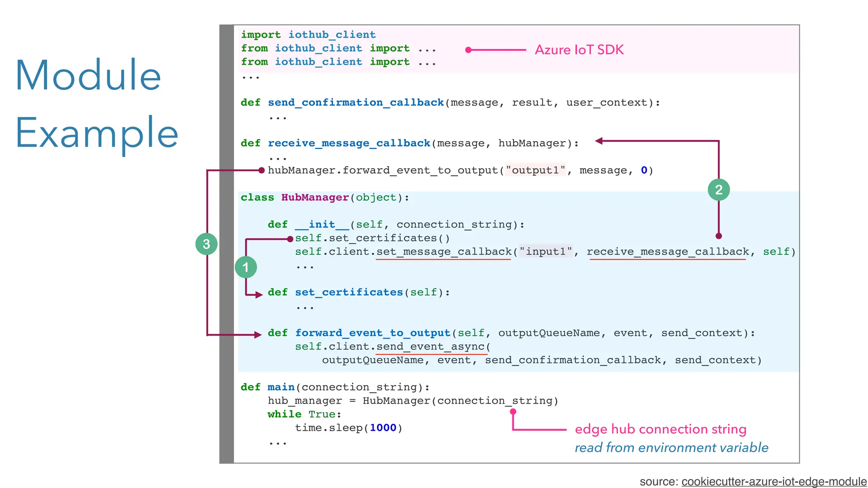
Task: Click the green circle numbered 3
Action: point(206,244)
